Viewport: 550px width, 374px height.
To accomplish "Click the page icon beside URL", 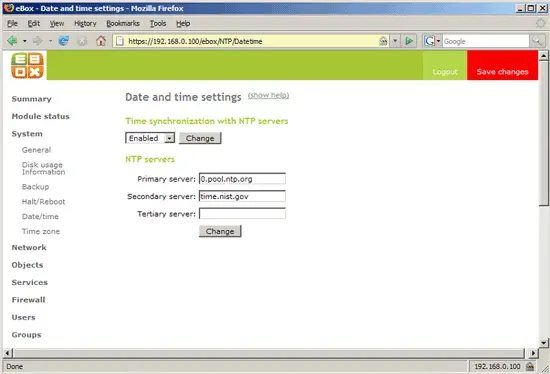I will [120, 41].
